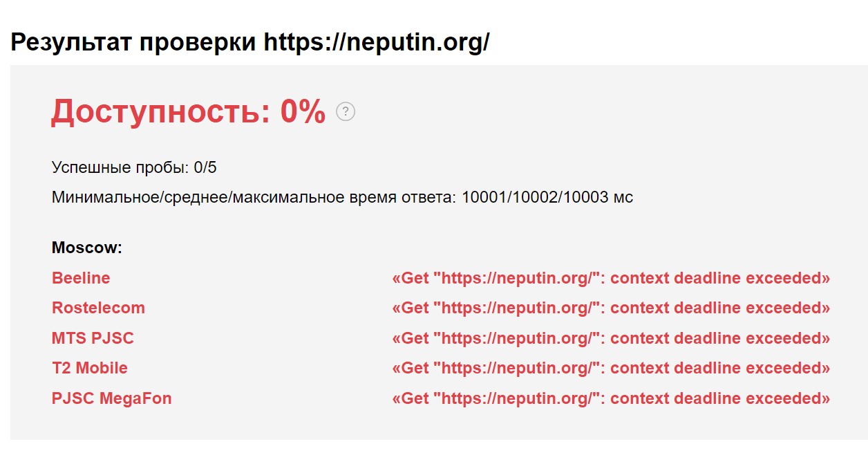The image size is (868, 453).
Task: Select the Moscow location label
Action: tap(87, 248)
